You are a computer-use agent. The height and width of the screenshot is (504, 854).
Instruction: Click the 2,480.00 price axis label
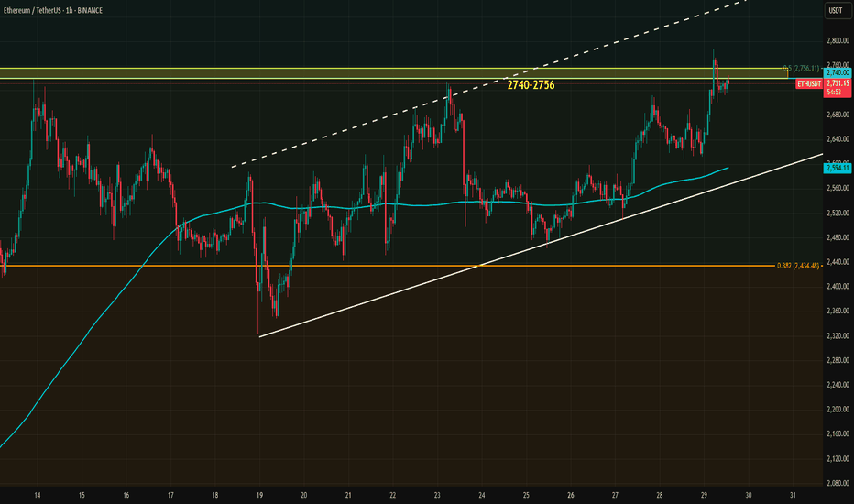838,237
